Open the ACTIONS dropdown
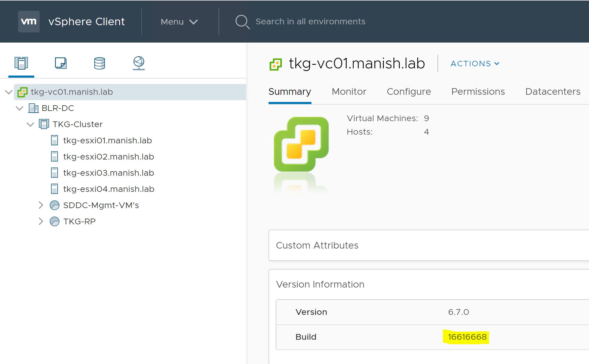 [475, 64]
